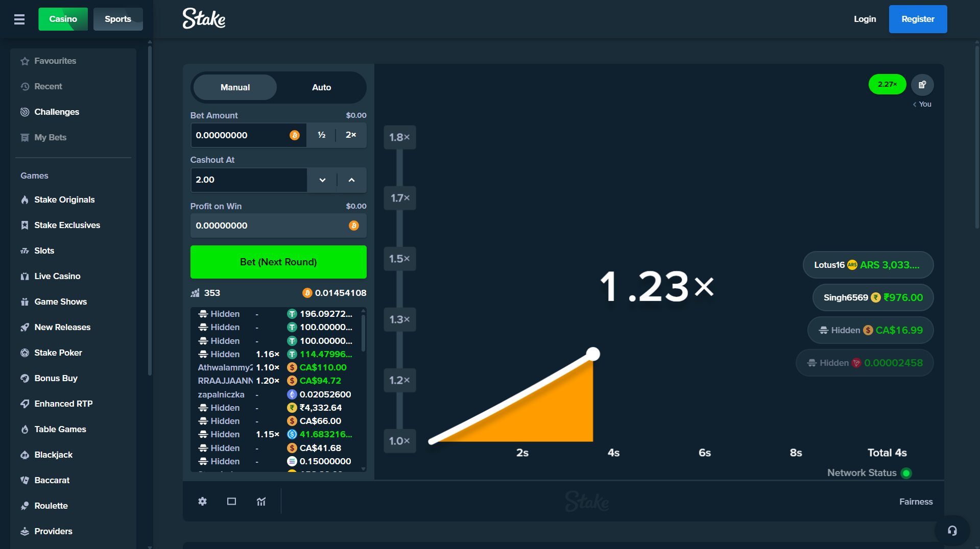Click the 353 players count
This screenshot has width=980, height=549.
tap(205, 293)
